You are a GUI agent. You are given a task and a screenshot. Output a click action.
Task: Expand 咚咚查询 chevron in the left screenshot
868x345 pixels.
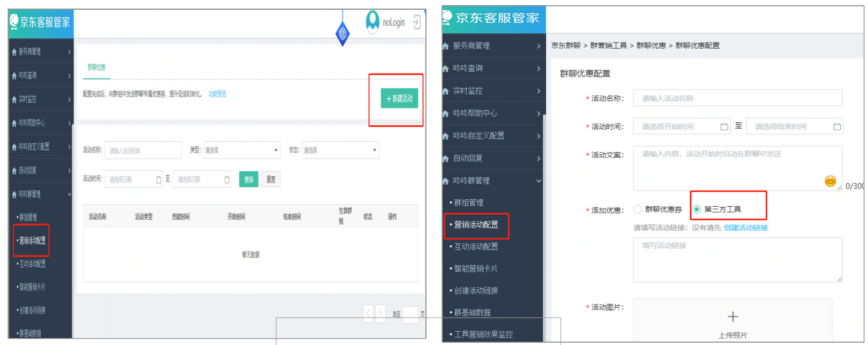coord(69,75)
